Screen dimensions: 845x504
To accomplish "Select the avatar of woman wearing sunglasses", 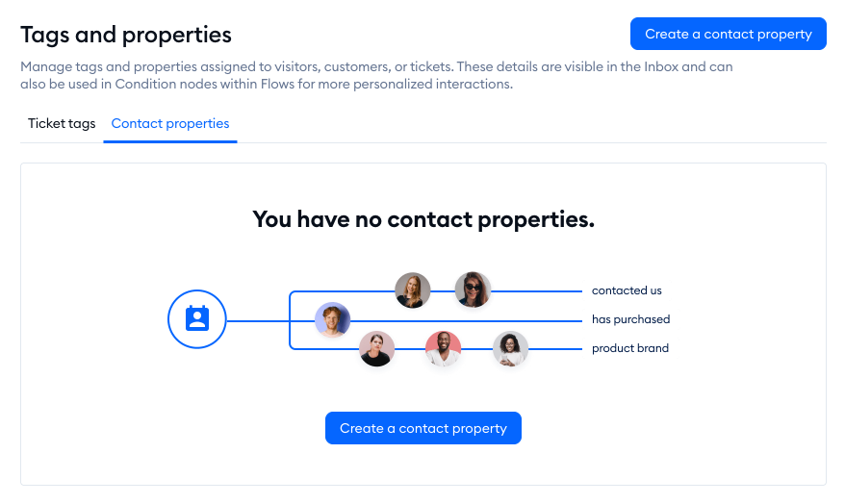I will (x=473, y=290).
